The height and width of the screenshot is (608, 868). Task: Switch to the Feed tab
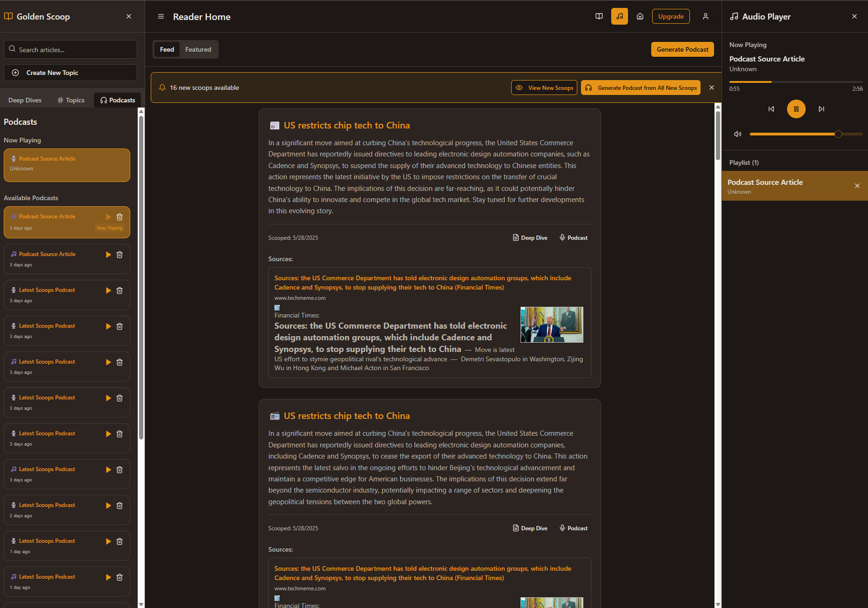pos(167,49)
